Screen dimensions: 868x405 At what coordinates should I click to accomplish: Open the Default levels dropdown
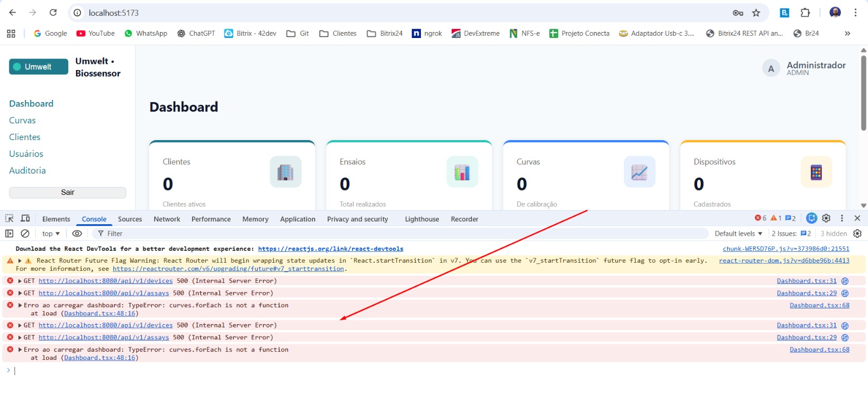(x=738, y=233)
